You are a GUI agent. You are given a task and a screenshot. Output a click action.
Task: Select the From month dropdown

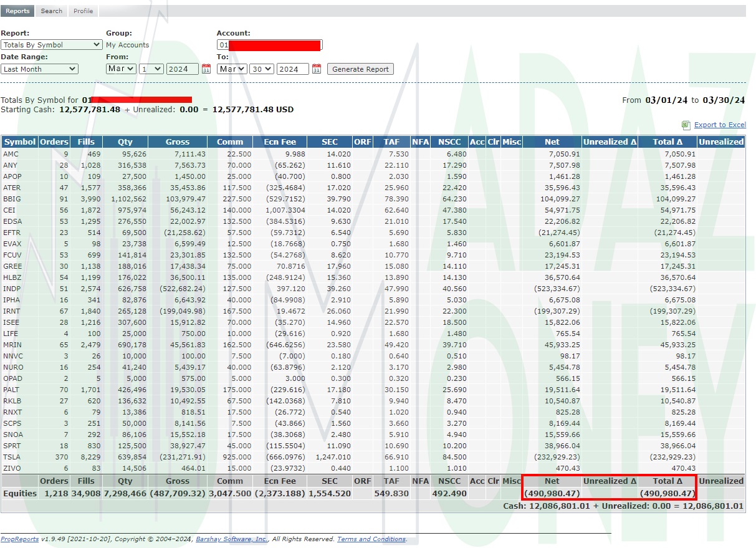pos(121,69)
